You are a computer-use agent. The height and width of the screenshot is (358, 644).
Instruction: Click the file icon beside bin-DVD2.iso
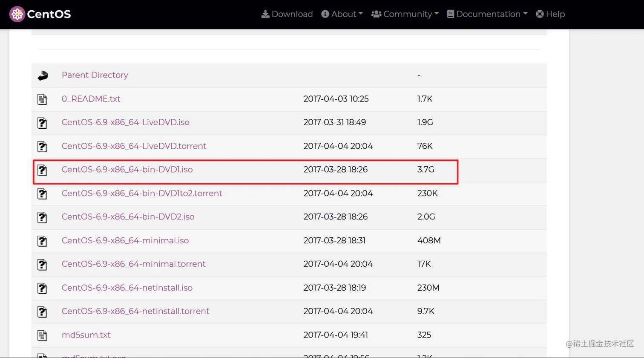pyautogui.click(x=42, y=217)
